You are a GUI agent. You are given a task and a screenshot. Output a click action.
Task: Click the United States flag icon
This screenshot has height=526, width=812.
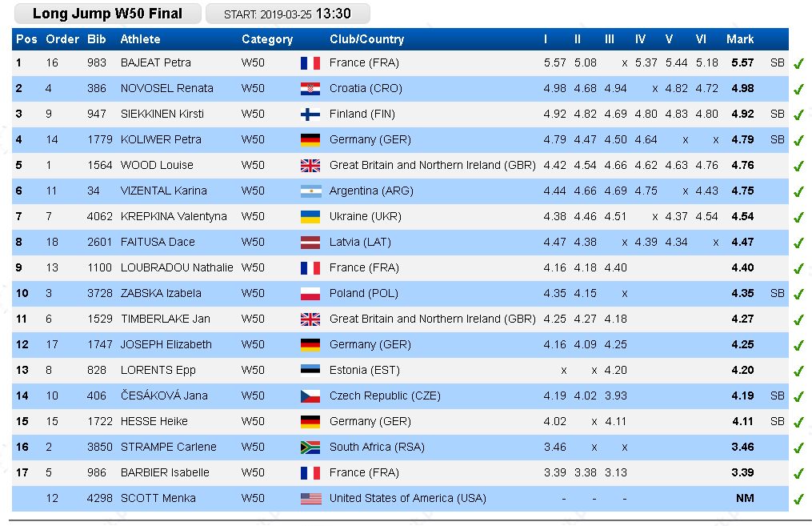(x=310, y=499)
